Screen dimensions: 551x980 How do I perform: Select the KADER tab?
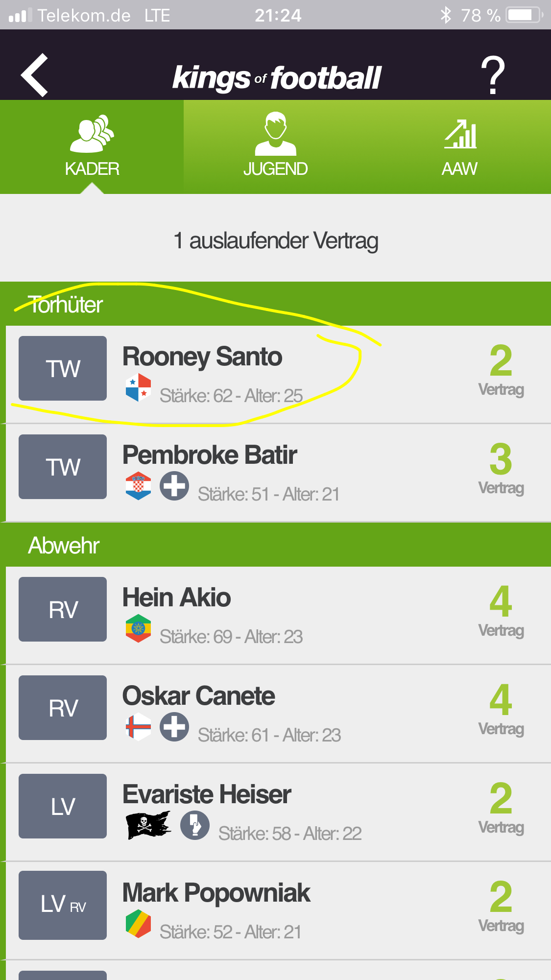tap(92, 146)
